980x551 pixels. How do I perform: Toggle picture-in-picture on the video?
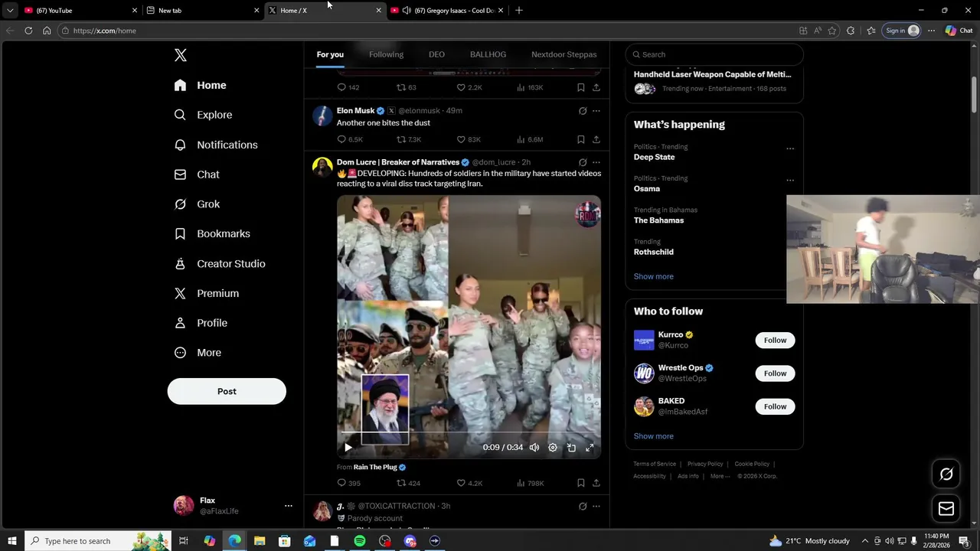point(571,448)
